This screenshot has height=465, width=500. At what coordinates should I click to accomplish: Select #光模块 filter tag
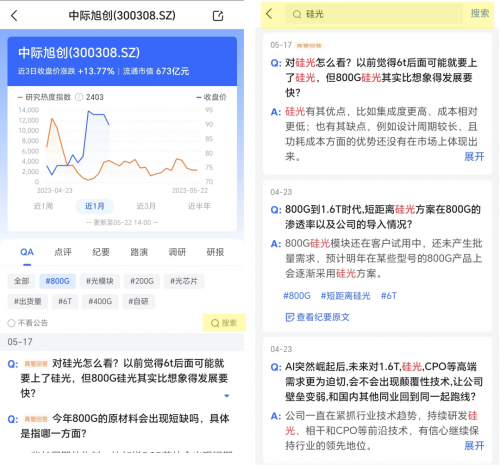[x=100, y=281]
